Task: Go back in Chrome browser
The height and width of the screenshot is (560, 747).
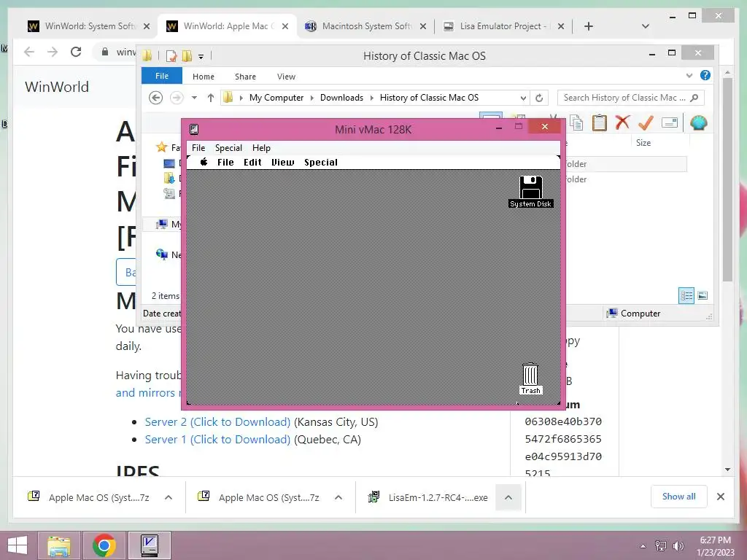Action: click(29, 52)
